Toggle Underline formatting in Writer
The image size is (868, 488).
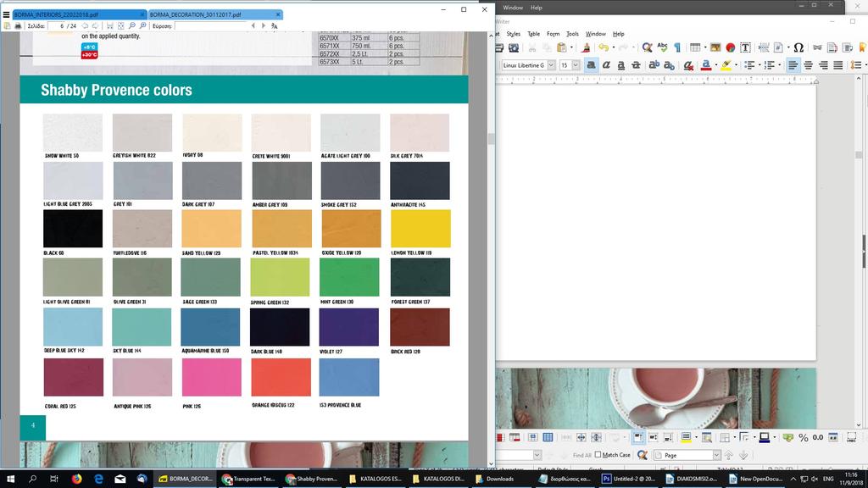click(x=621, y=65)
